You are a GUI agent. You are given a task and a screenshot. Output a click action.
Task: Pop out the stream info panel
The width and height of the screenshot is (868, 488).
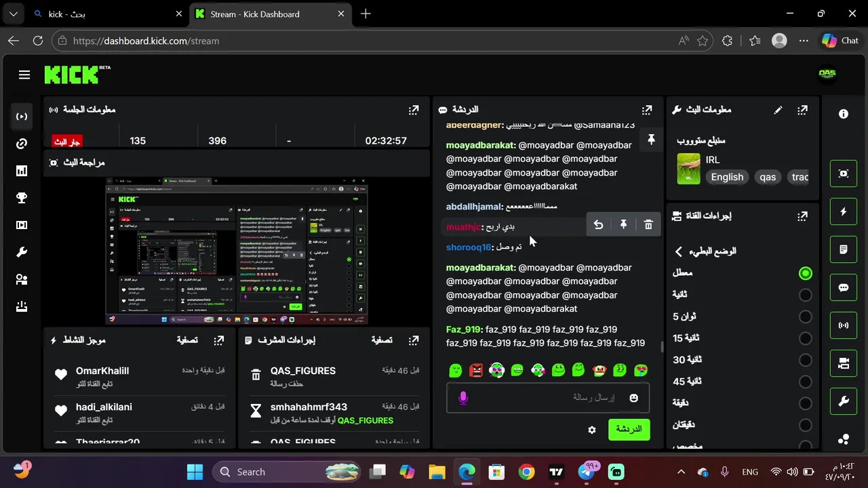tap(803, 110)
